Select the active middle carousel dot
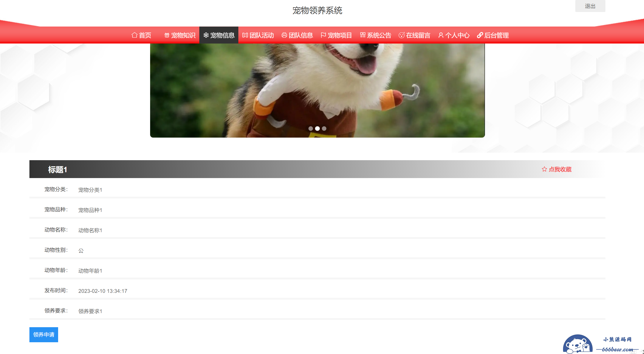Viewport: 644px width, 354px height. (x=317, y=128)
